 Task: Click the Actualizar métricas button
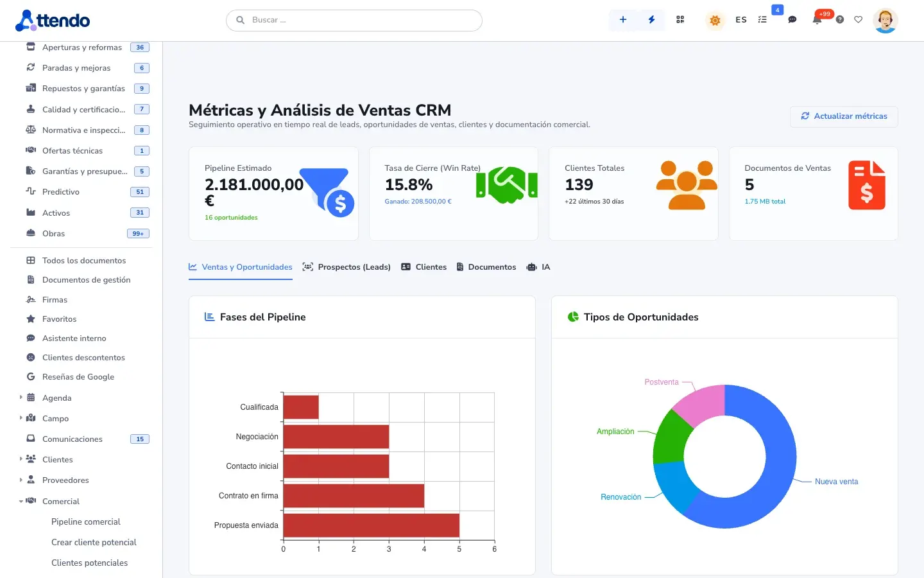coord(844,116)
